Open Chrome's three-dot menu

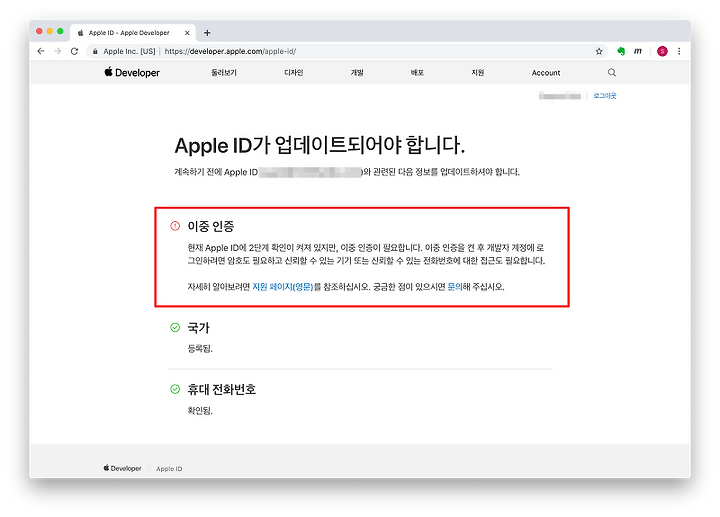[x=679, y=51]
